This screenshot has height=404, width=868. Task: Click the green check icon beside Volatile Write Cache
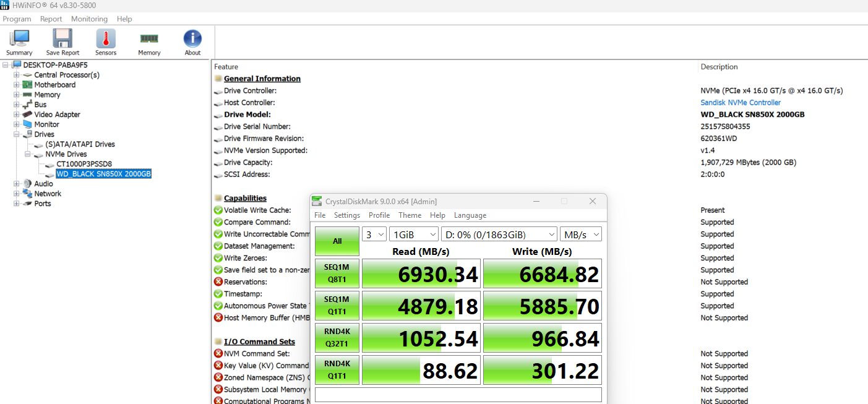(218, 210)
